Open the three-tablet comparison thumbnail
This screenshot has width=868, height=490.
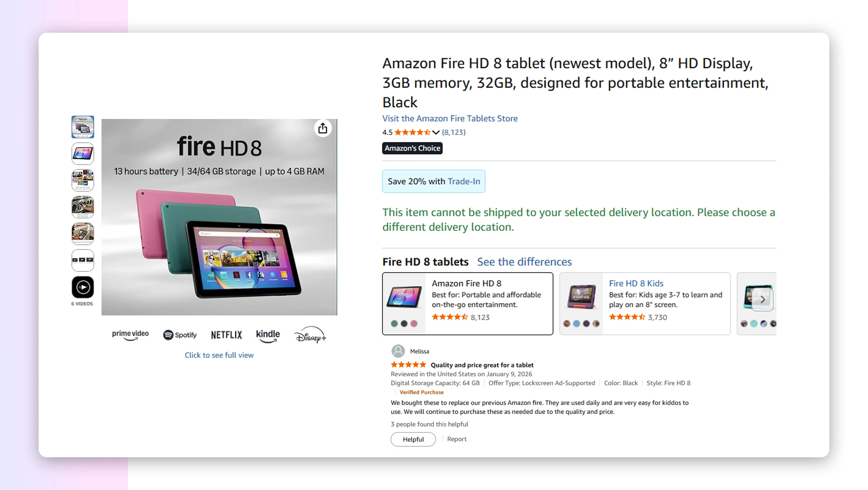point(83,260)
